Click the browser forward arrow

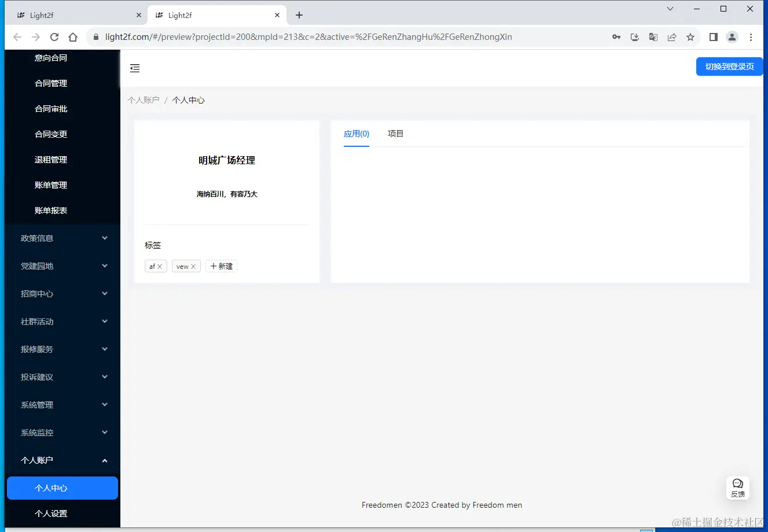coord(36,37)
